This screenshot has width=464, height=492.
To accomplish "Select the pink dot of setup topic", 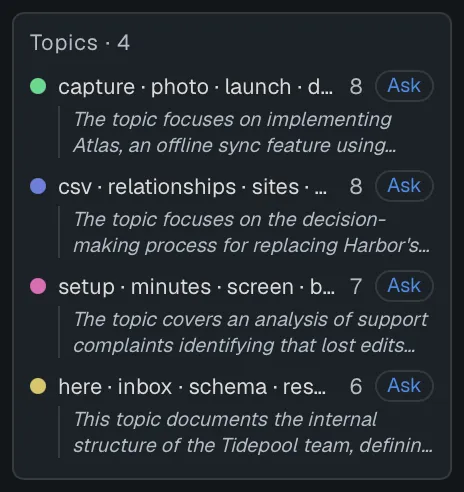I will coord(38,286).
